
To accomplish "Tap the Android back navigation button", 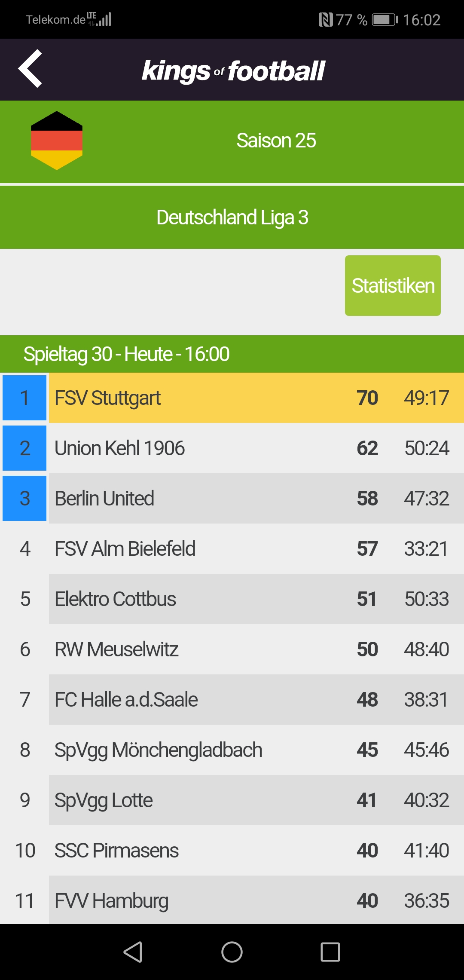I will [133, 952].
